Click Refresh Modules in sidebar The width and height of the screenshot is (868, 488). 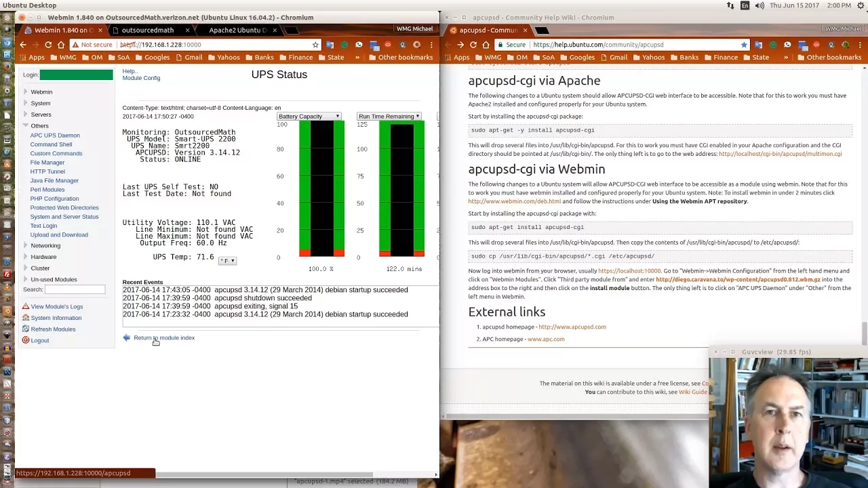tap(53, 329)
